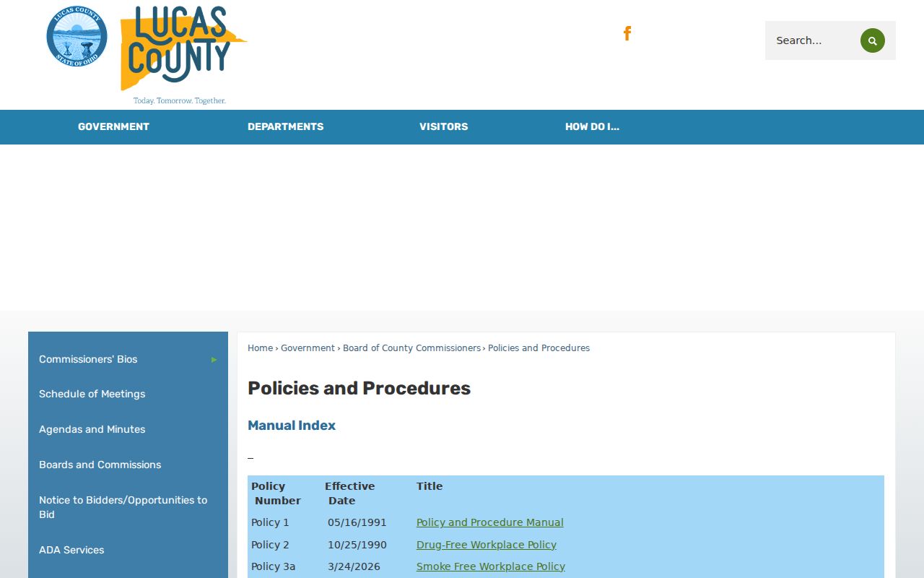Viewport: 924px width, 578px height.
Task: Open ADA Services in sidebar
Action: click(x=71, y=550)
